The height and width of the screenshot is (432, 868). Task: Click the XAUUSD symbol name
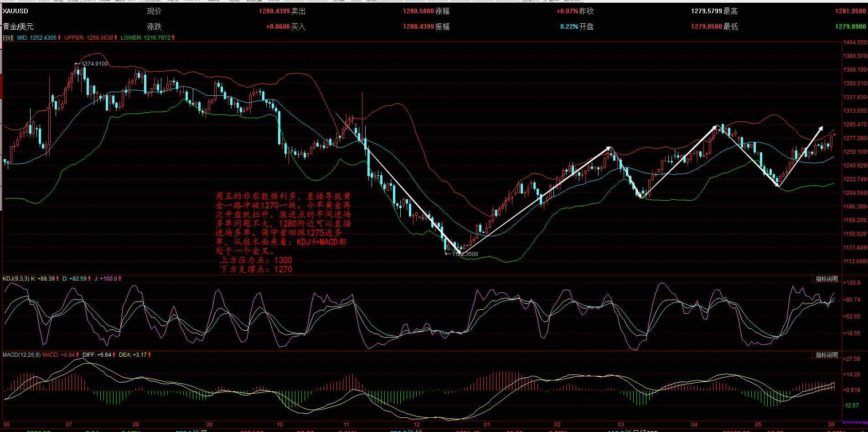15,11
